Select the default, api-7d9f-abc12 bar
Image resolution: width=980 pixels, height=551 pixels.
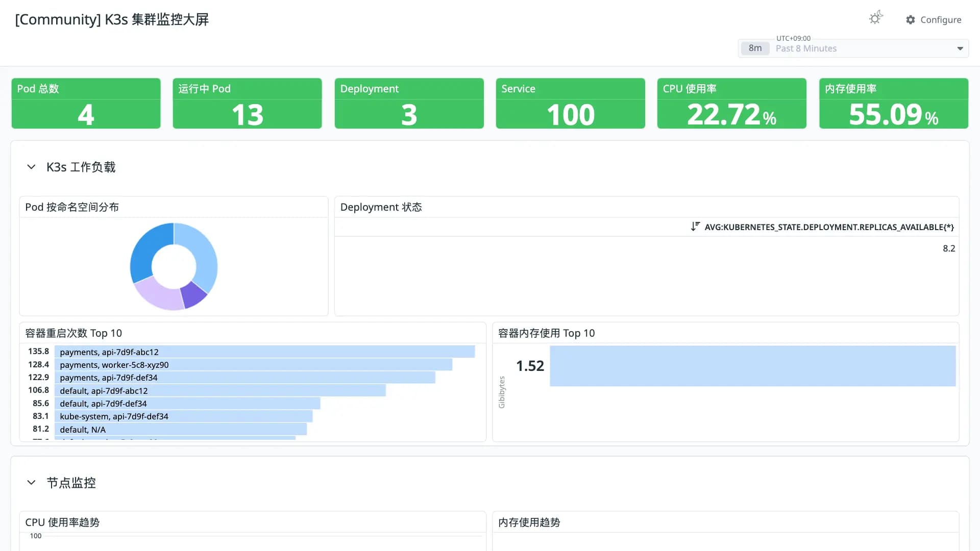point(220,391)
